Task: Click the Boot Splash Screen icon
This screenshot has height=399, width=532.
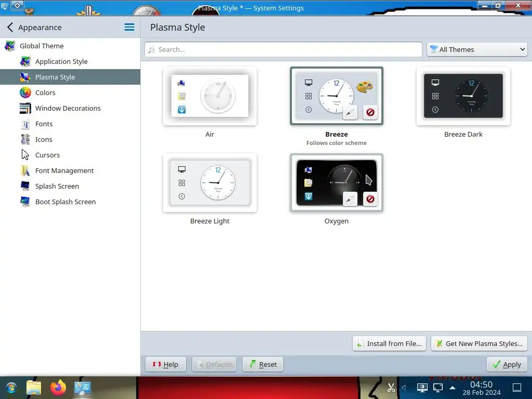Action: (25, 202)
